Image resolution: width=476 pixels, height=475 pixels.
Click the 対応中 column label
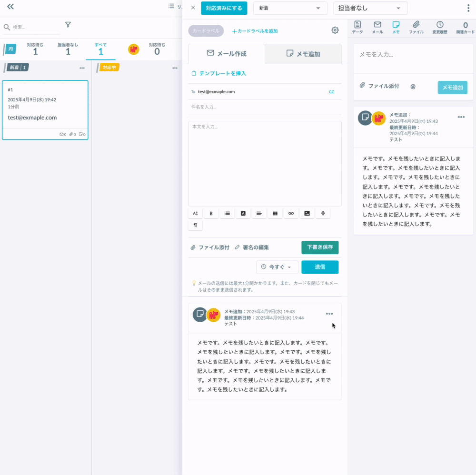pyautogui.click(x=109, y=68)
